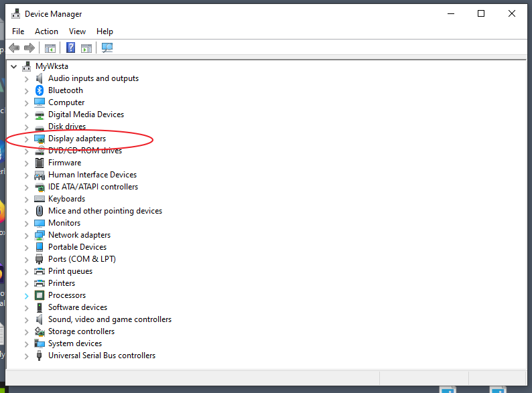Close the Device Manager window
This screenshot has width=532, height=393.
click(512, 13)
